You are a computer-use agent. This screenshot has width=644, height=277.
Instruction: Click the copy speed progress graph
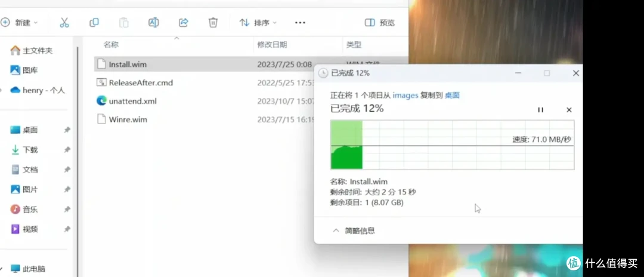click(452, 144)
